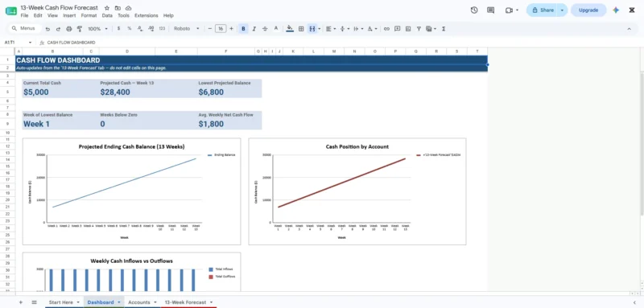Decrease font size with minus button
This screenshot has height=308, width=644.
click(210, 29)
